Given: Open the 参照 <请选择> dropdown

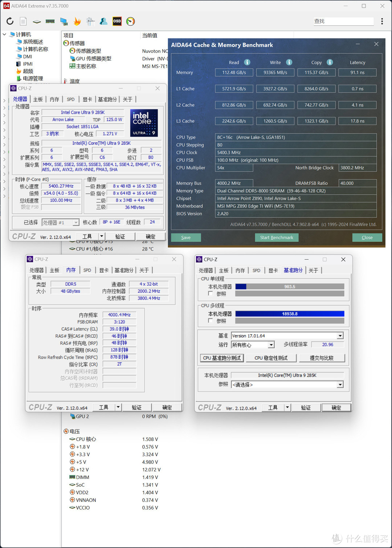Looking at the screenshot, I should coord(340,385).
